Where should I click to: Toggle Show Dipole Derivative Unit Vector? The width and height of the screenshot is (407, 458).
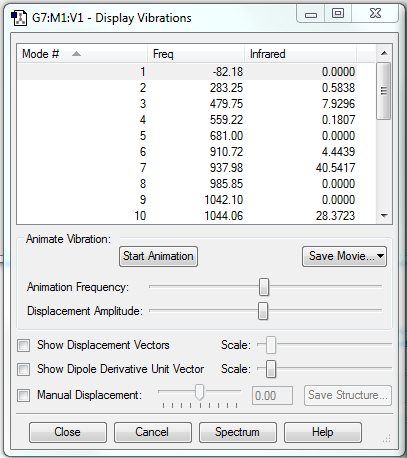(24, 369)
